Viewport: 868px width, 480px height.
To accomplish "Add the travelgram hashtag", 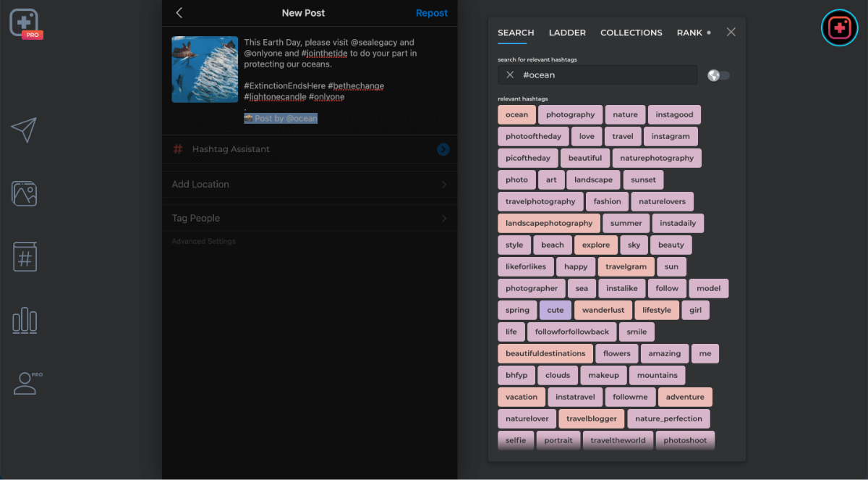I will [x=626, y=266].
